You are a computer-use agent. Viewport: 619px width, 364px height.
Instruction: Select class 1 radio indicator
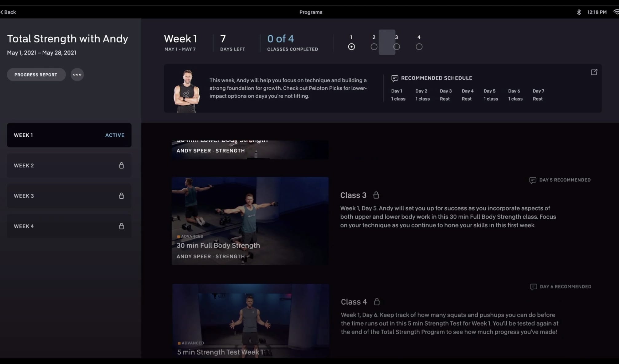(x=351, y=47)
